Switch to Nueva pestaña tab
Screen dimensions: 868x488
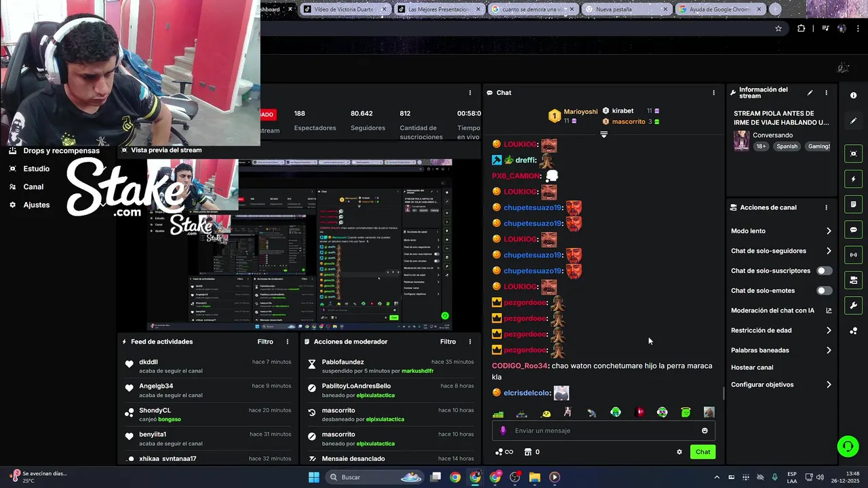627,9
